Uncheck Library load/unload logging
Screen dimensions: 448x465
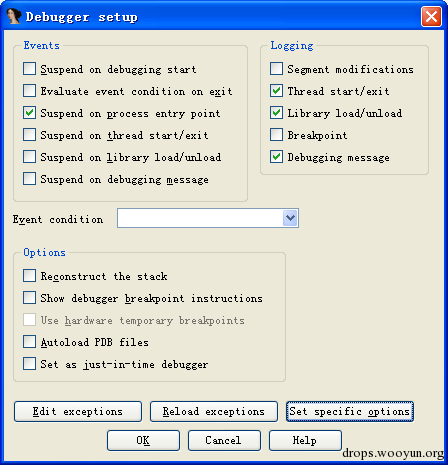coord(276,113)
